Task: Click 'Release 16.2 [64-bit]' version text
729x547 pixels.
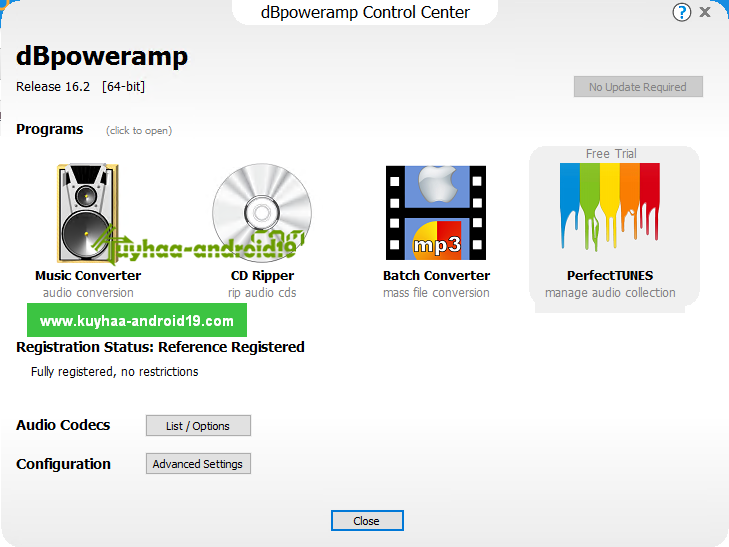Action: [80, 87]
